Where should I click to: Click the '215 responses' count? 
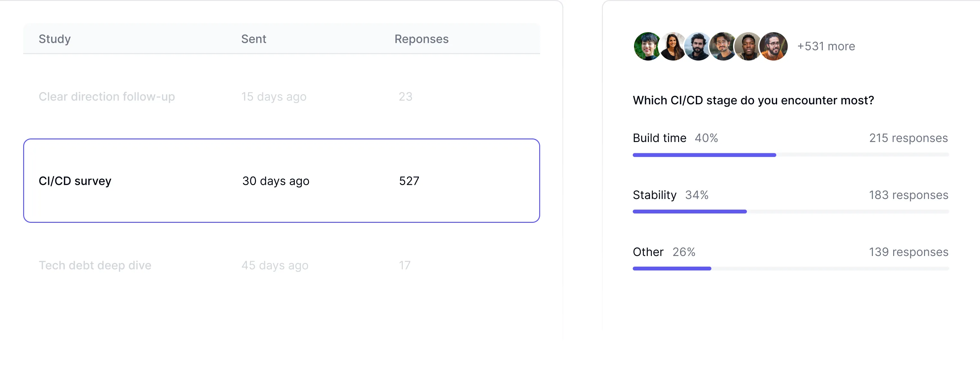pos(908,138)
